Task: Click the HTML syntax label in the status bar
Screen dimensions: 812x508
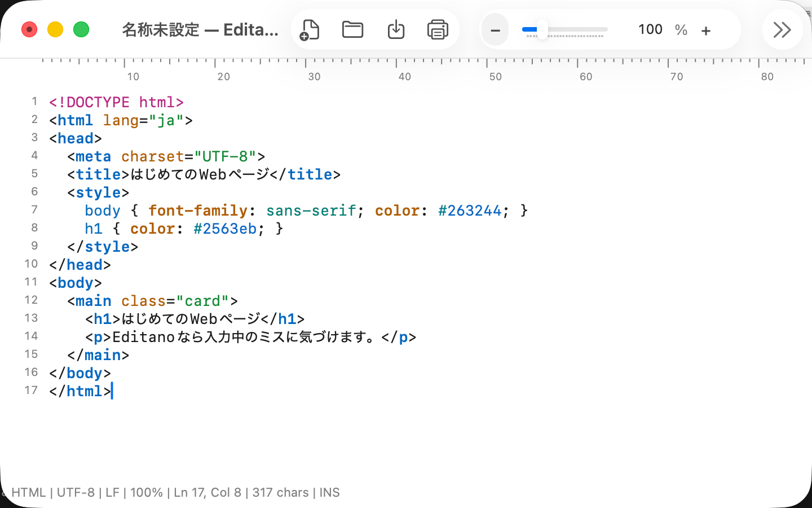Action: (29, 492)
